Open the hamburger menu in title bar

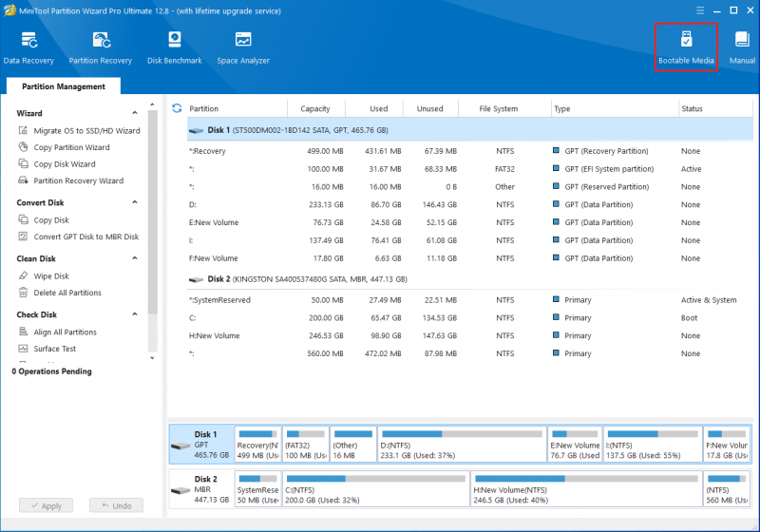[700, 10]
